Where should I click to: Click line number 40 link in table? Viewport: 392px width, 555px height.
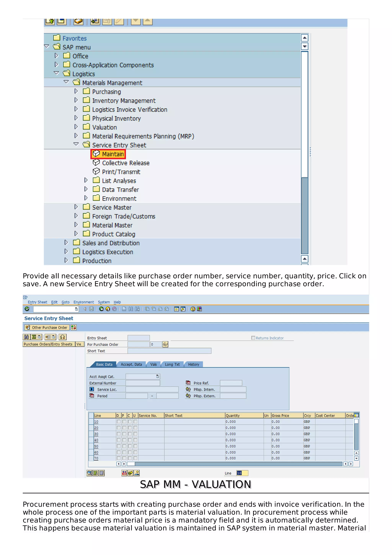[x=96, y=440]
